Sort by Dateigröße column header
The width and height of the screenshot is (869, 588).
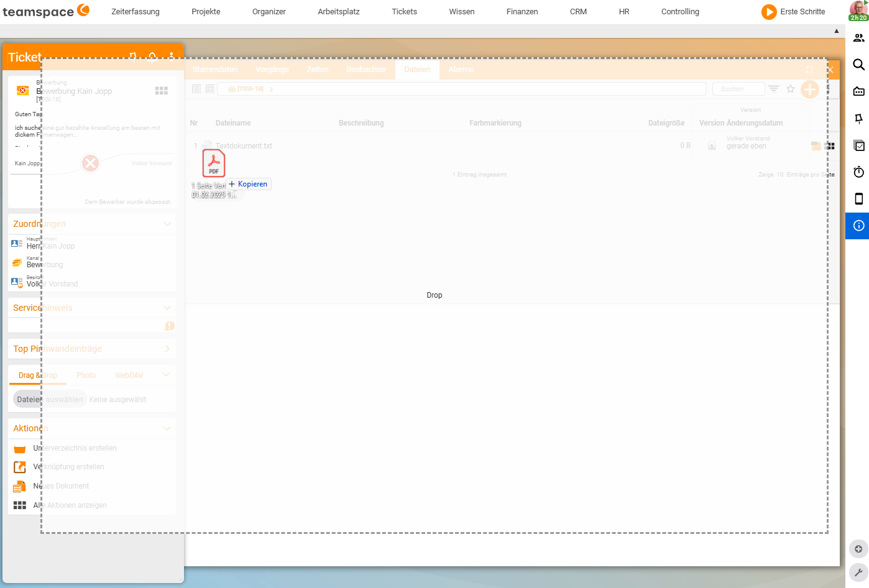click(x=666, y=123)
